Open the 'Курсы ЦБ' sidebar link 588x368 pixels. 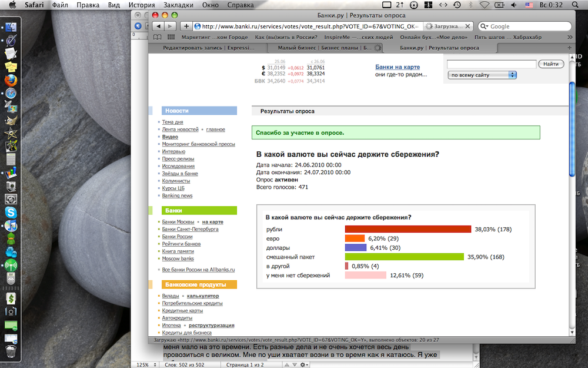(x=173, y=188)
